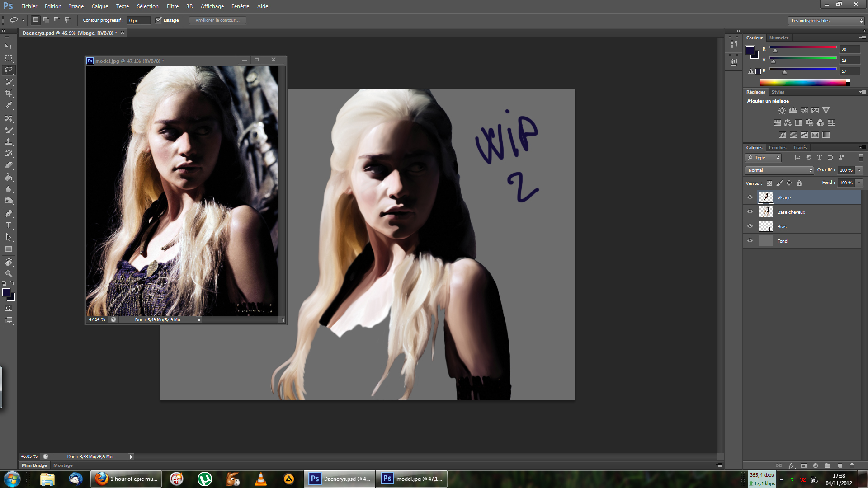Lock all on the layer

[799, 183]
